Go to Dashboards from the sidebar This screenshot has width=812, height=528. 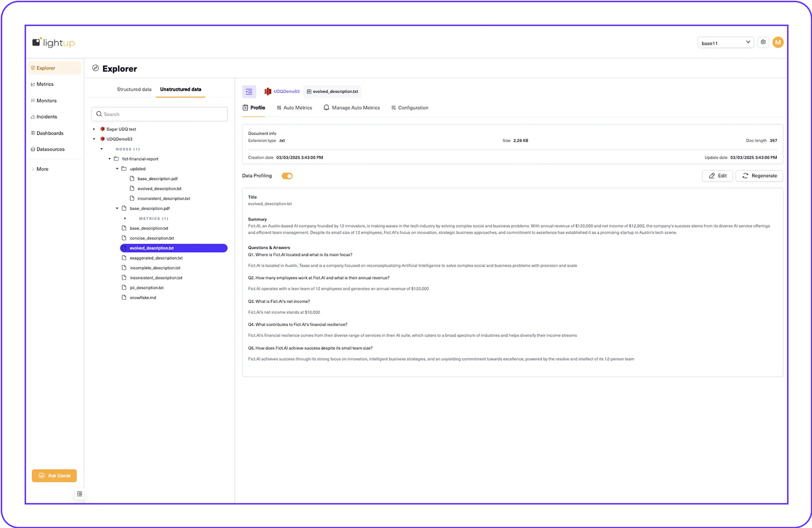point(50,133)
